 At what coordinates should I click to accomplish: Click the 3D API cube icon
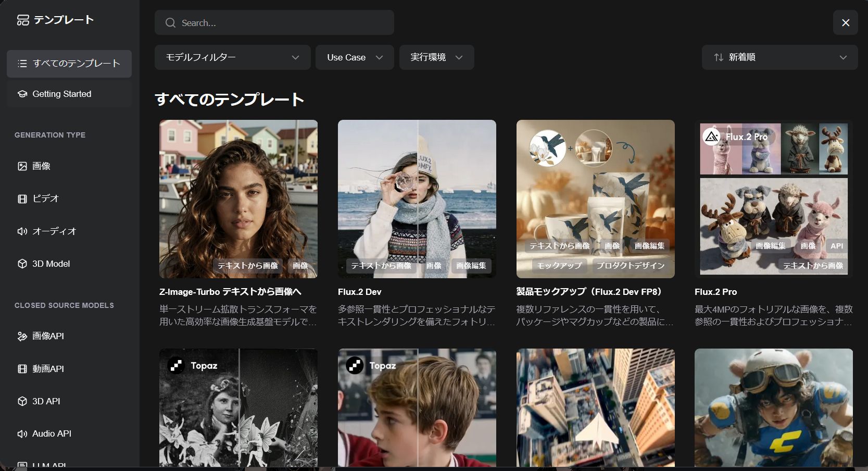click(x=22, y=401)
